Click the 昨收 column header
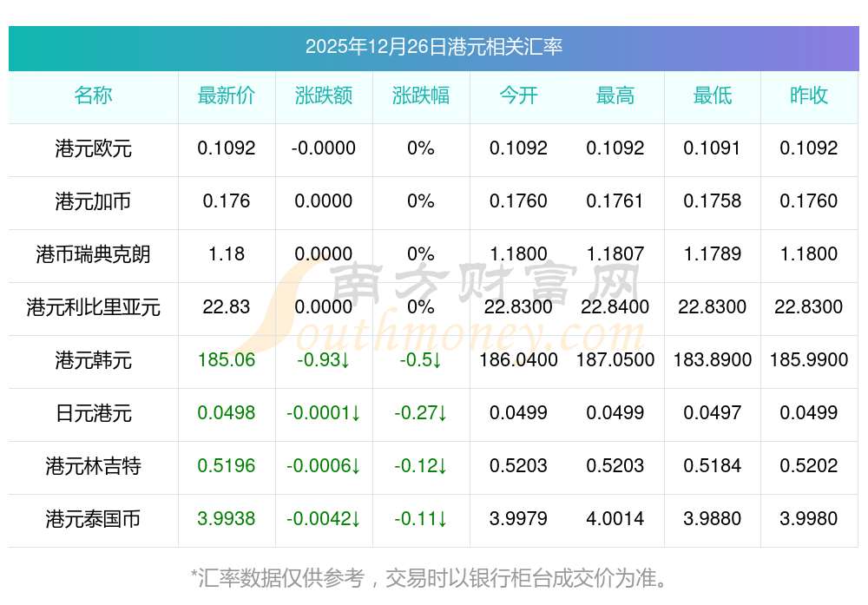Screen dimensions: 868x605 [808, 95]
